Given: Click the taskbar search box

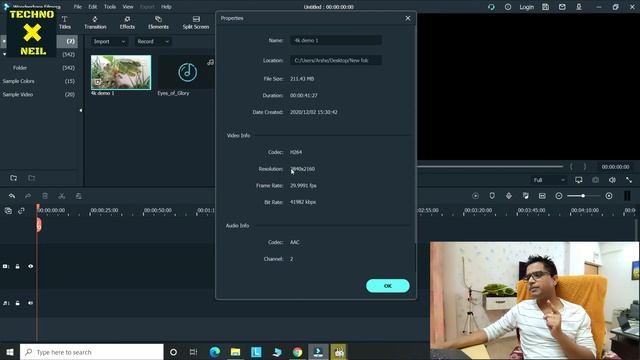Looking at the screenshot, I should (92, 352).
